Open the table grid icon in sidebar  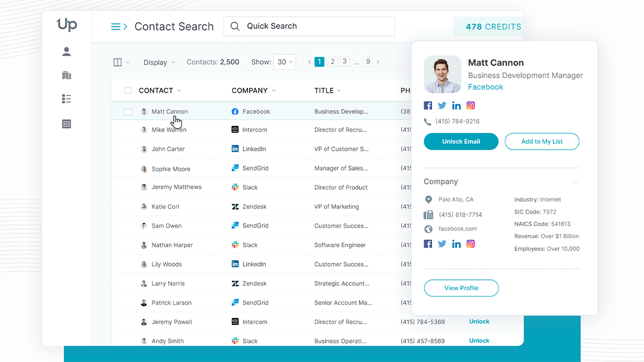pos(67,124)
